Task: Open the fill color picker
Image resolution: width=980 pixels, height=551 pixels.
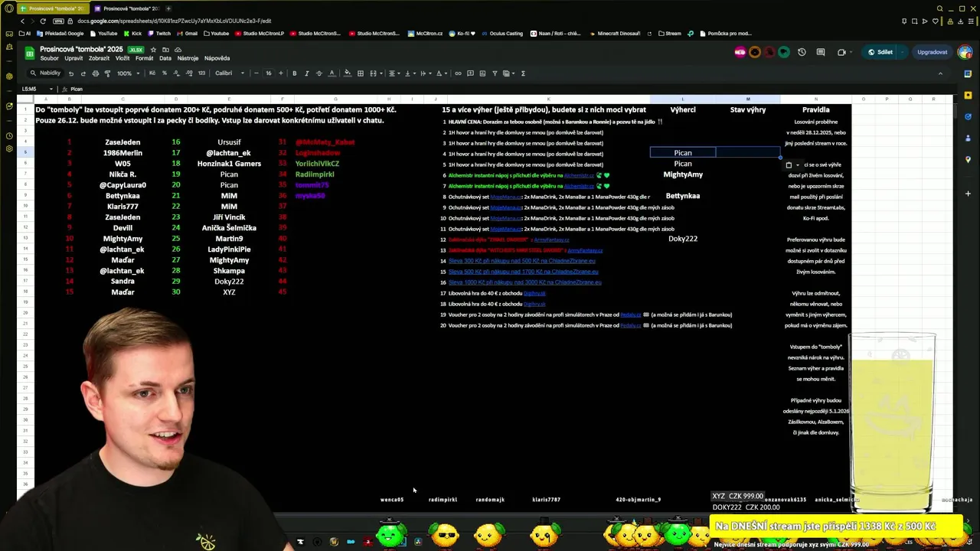Action: point(348,73)
